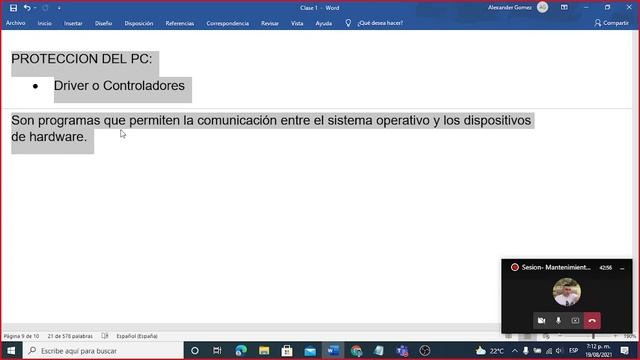Image resolution: width=640 pixels, height=360 pixels.
Task: Click the Word icon on the taskbar
Action: click(333, 351)
